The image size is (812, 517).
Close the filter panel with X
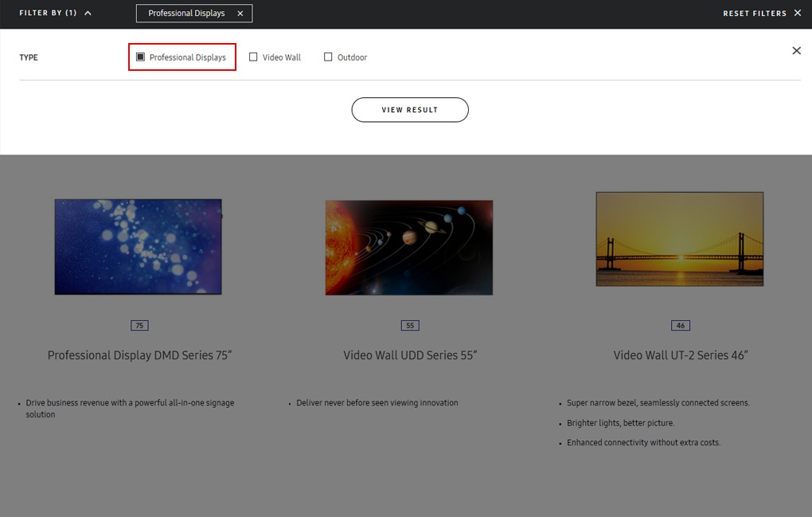click(x=796, y=50)
